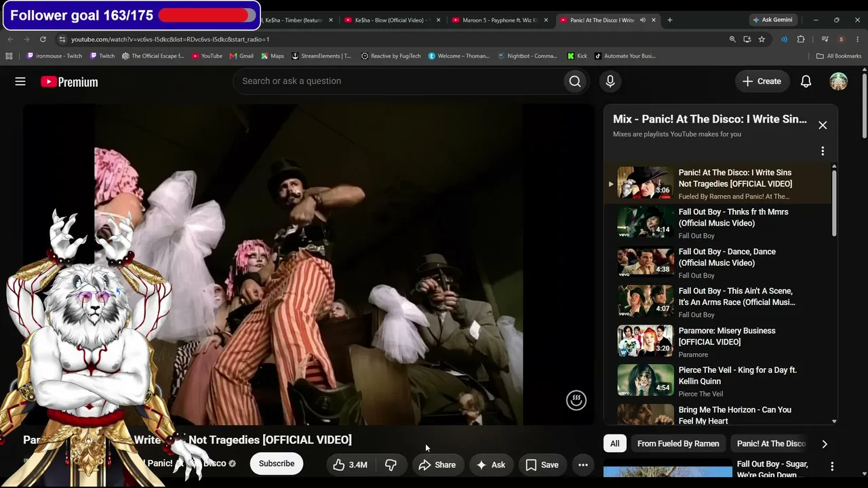
Task: Open the Nightbot bookmark
Action: point(528,56)
